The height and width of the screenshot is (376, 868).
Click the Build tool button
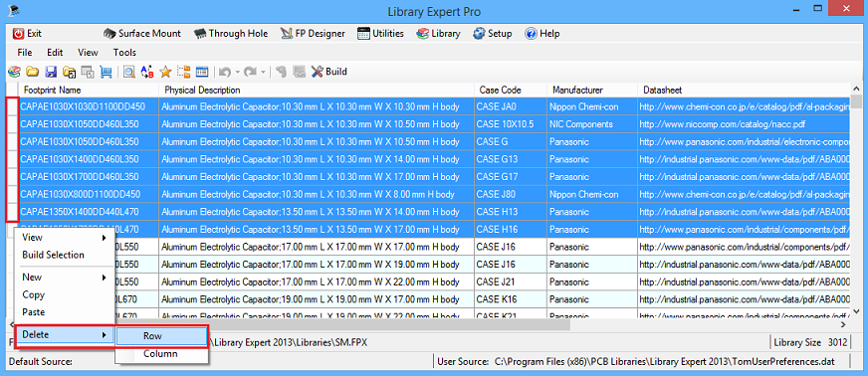[x=328, y=72]
